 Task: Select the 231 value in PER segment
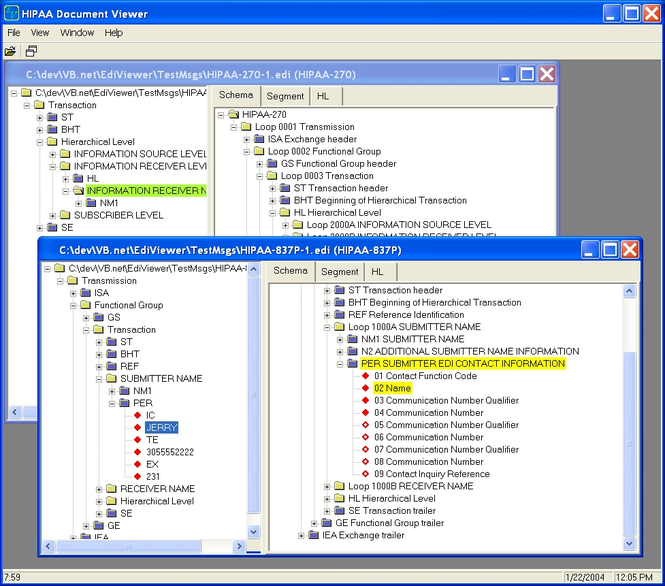pos(153,476)
